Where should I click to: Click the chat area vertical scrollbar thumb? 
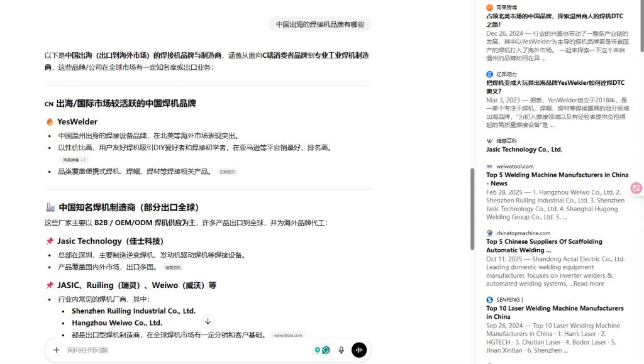(x=472, y=207)
